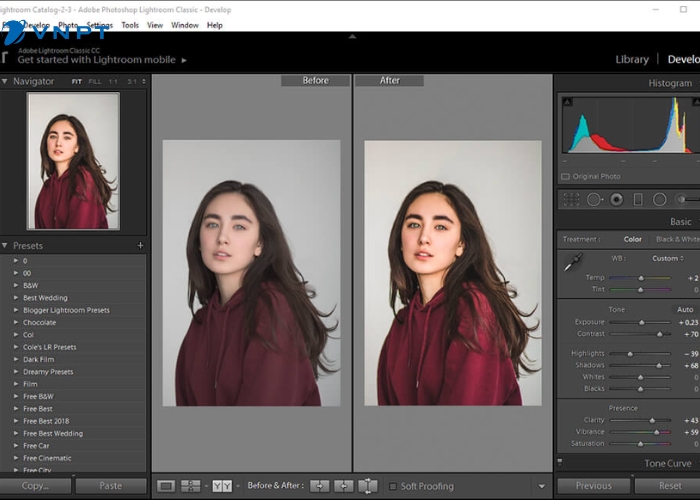700x500 pixels.
Task: Copy Before settings to After
Action: (x=320, y=486)
